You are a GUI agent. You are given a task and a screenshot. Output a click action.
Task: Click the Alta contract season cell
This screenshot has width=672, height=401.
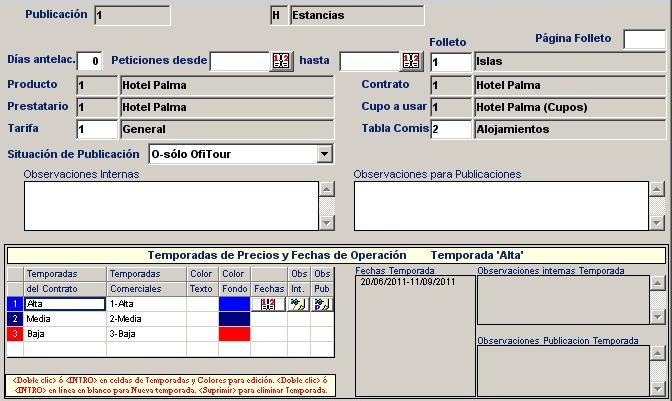[65, 304]
